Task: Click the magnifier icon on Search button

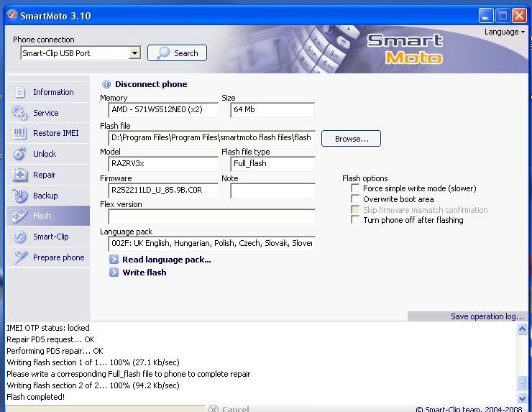Action: point(163,53)
